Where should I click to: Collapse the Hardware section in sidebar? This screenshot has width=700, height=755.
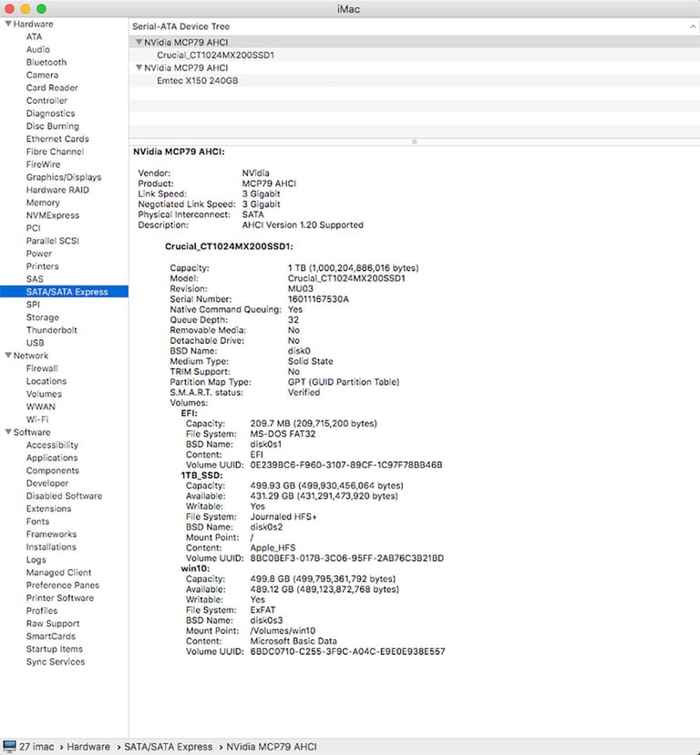coord(8,24)
